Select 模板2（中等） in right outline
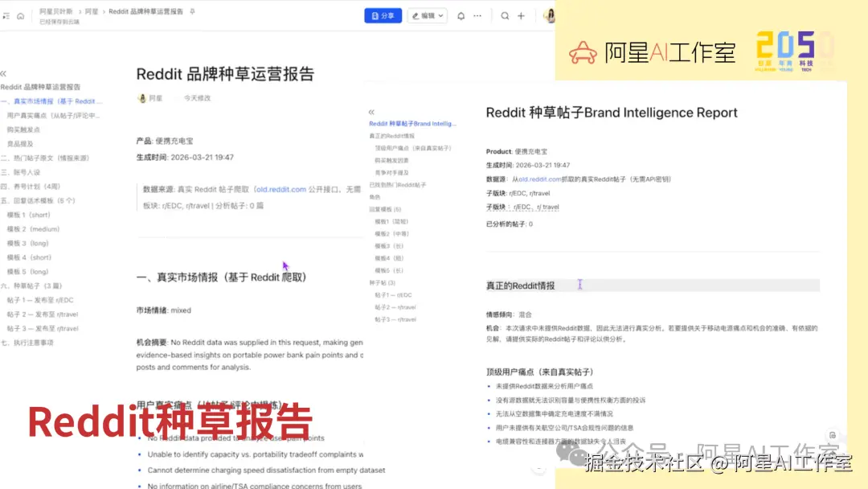The width and height of the screenshot is (868, 489). (x=391, y=234)
